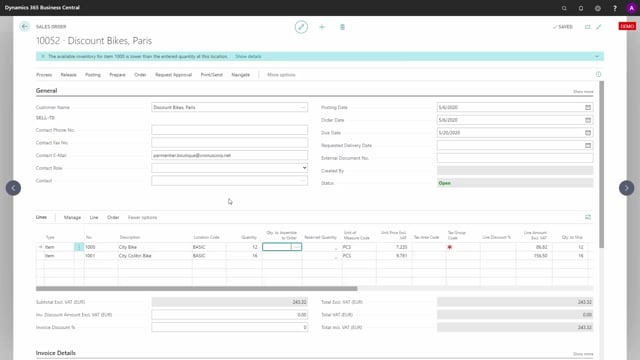640x360 pixels.
Task: Open the Request Approval menu
Action: click(x=173, y=75)
